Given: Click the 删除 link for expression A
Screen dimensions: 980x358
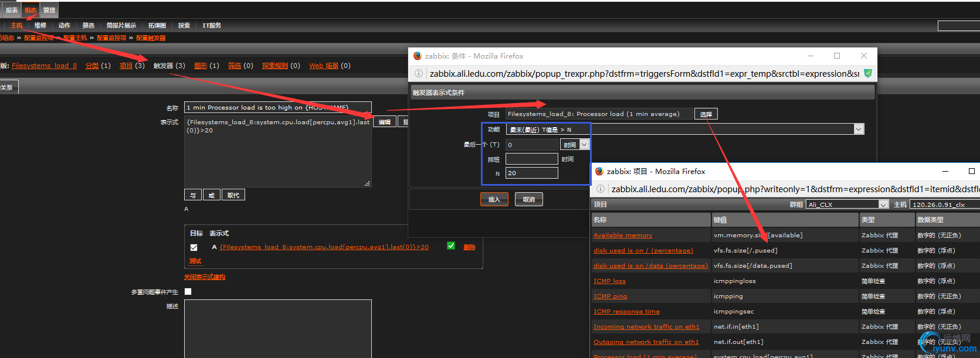Looking at the screenshot, I should [x=469, y=247].
